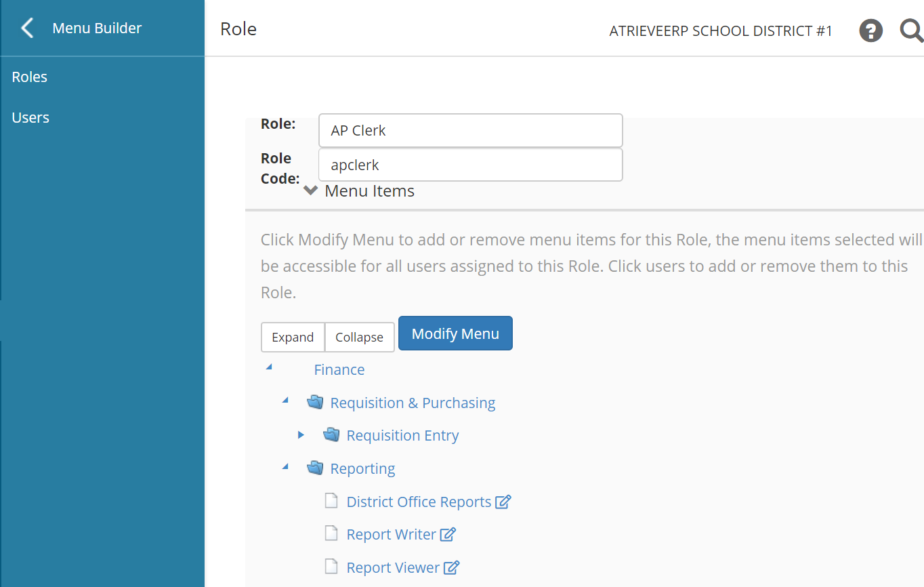This screenshot has width=924, height=587.
Task: Collapse the Reporting tree node arrow
Action: tap(286, 467)
